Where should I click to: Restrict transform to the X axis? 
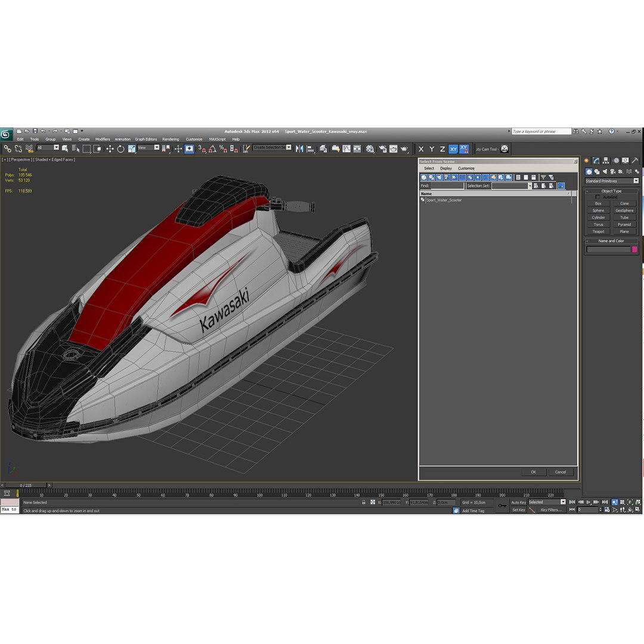coord(421,149)
